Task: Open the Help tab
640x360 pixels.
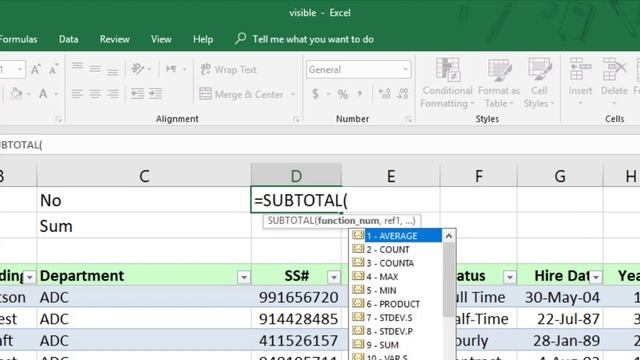Action: [203, 39]
